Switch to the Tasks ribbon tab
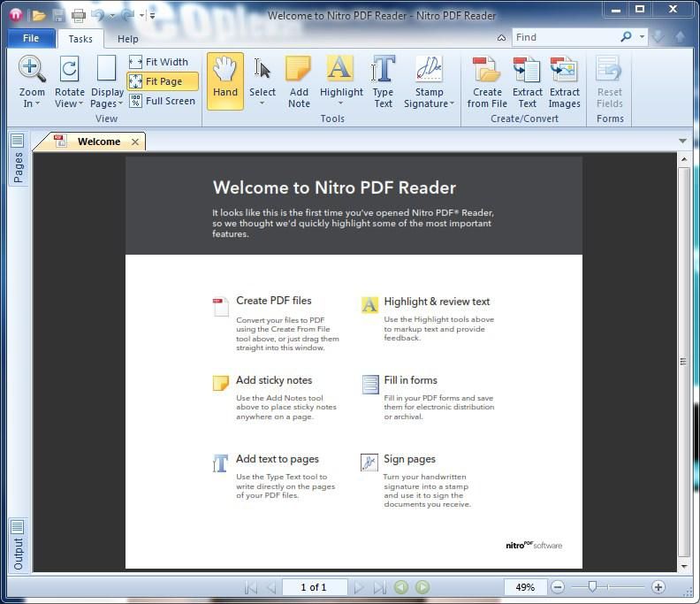This screenshot has width=700, height=604. (80, 39)
